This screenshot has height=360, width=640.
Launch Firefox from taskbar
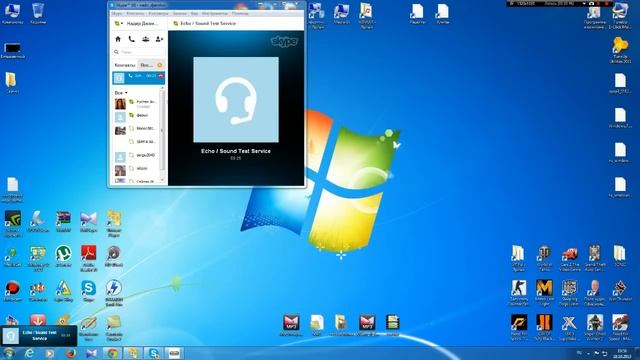(x=71, y=353)
